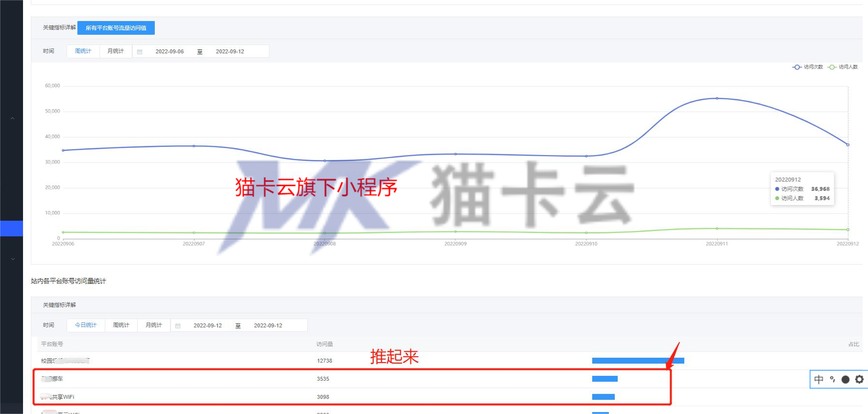This screenshot has width=868, height=414.
Task: Click 访问量 column header
Action: point(324,344)
